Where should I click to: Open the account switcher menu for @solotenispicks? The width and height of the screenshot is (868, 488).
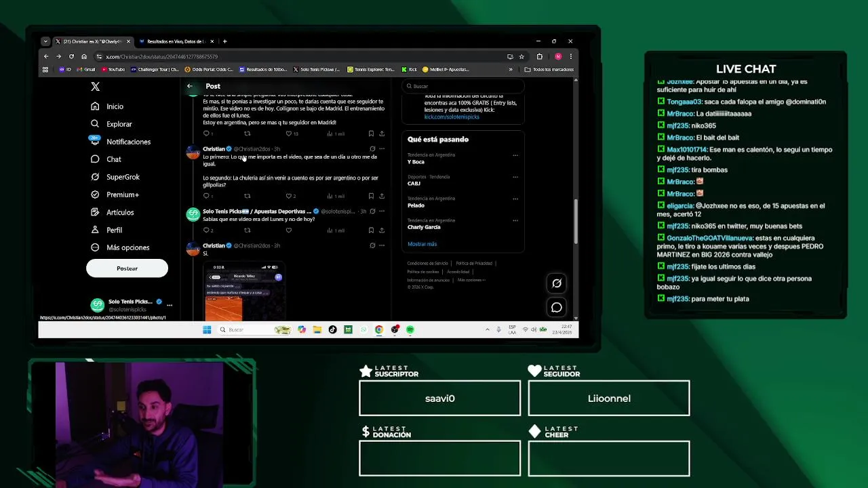pos(170,305)
